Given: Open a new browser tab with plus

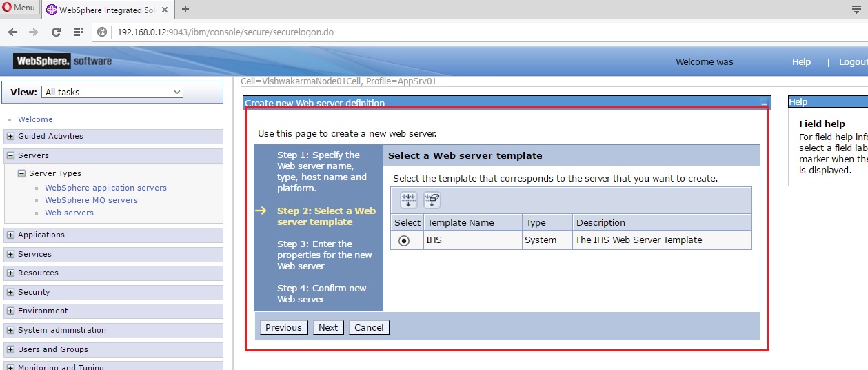Looking at the screenshot, I should [185, 9].
